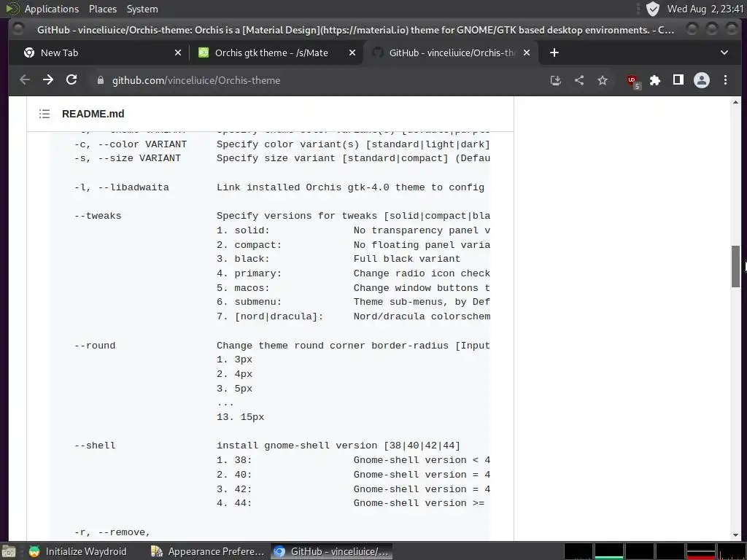747x560 pixels.
Task: Click the '1. 38:' shell version entry
Action: coord(234,461)
